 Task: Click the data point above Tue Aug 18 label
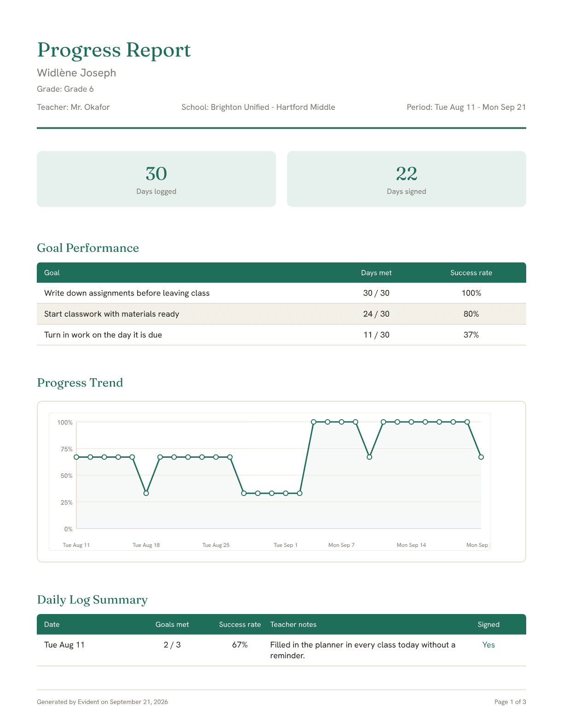[x=146, y=493]
